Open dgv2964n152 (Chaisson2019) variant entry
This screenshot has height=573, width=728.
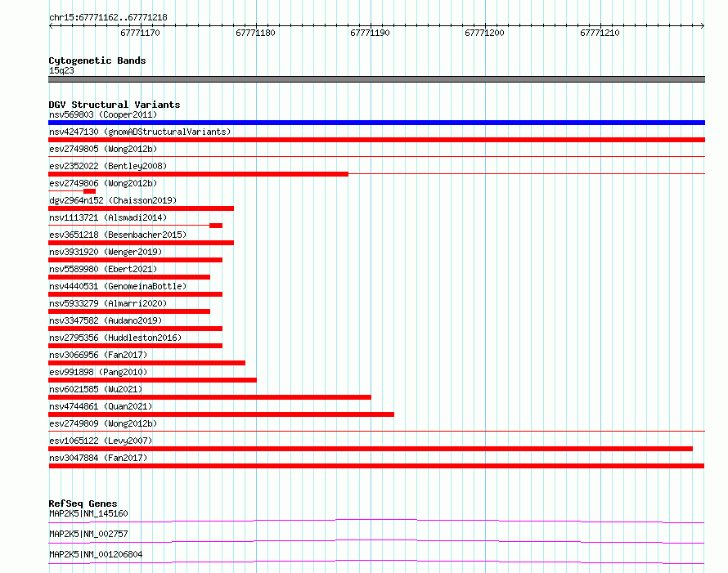113,200
